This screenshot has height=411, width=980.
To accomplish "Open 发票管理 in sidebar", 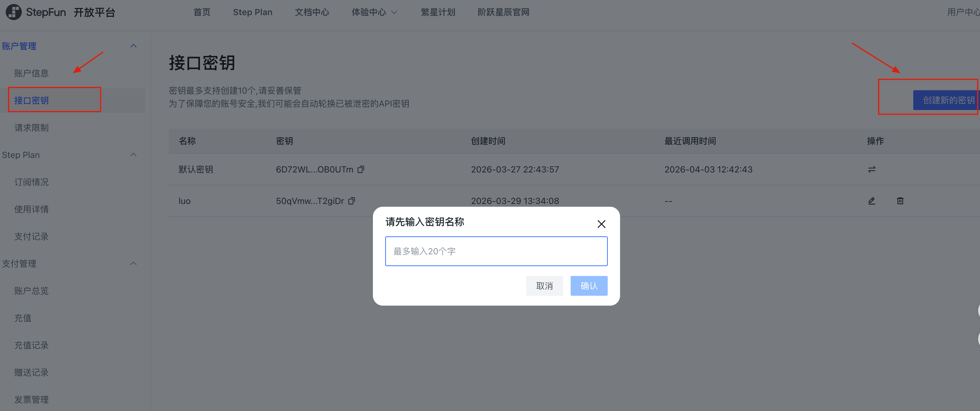I will click(x=31, y=400).
